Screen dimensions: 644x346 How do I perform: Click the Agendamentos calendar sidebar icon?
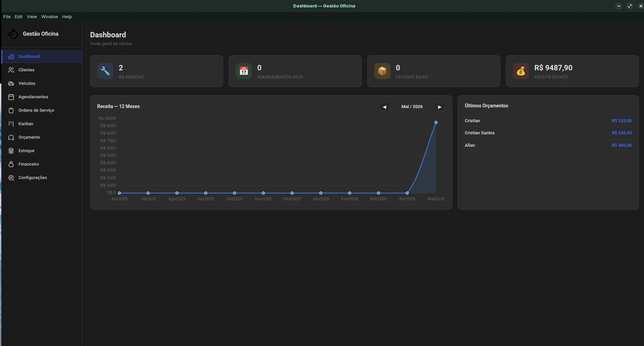pyautogui.click(x=11, y=97)
